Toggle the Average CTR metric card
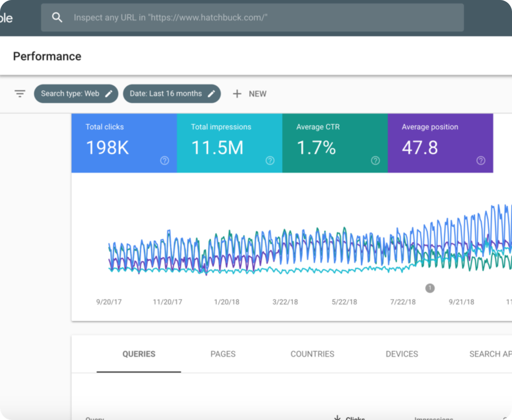 coord(335,143)
